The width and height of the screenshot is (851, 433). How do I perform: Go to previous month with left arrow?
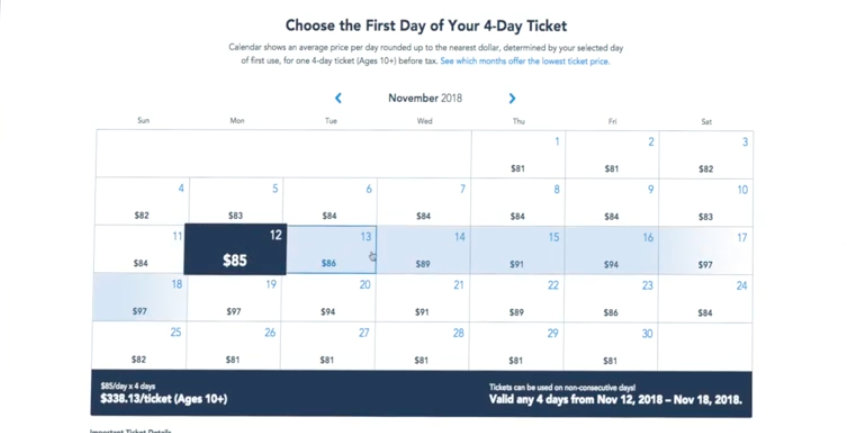click(x=339, y=98)
